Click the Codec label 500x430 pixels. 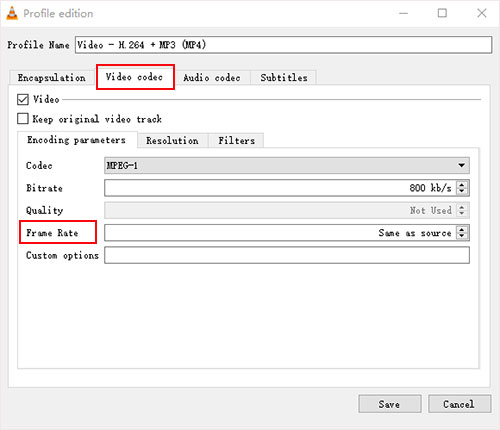tap(39, 165)
